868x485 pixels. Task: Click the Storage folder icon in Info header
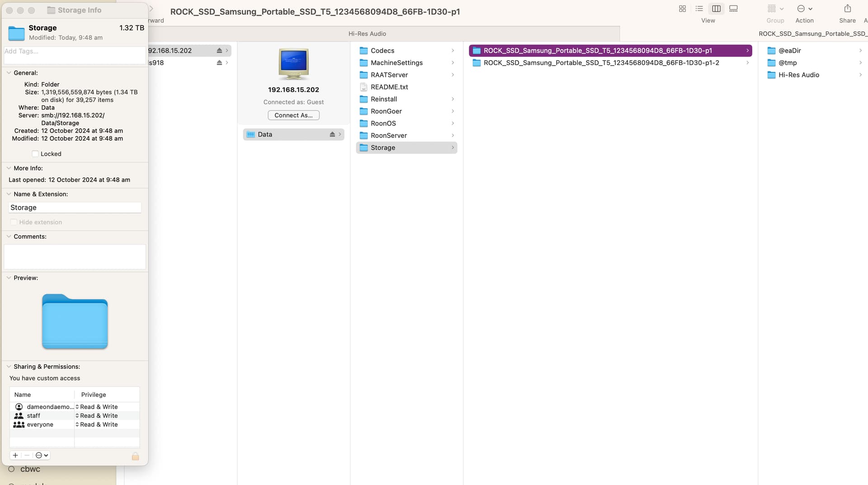[x=16, y=33]
